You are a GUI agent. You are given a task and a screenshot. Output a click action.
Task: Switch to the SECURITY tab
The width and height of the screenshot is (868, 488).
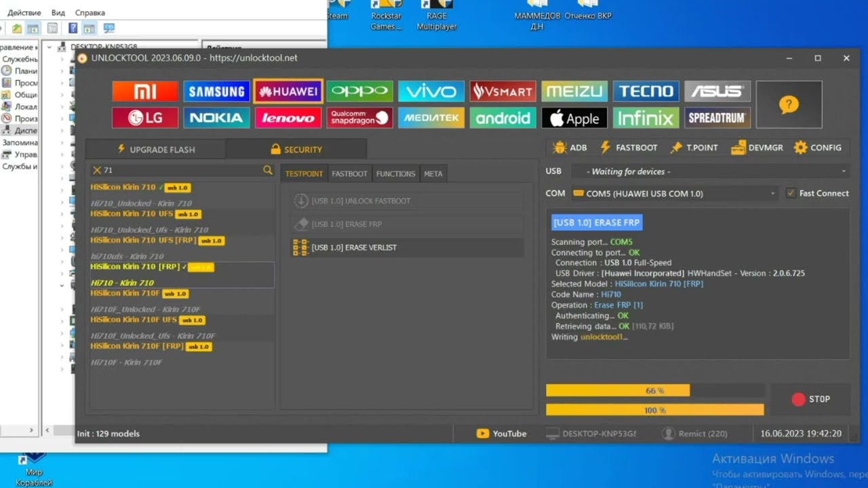pyautogui.click(x=296, y=149)
